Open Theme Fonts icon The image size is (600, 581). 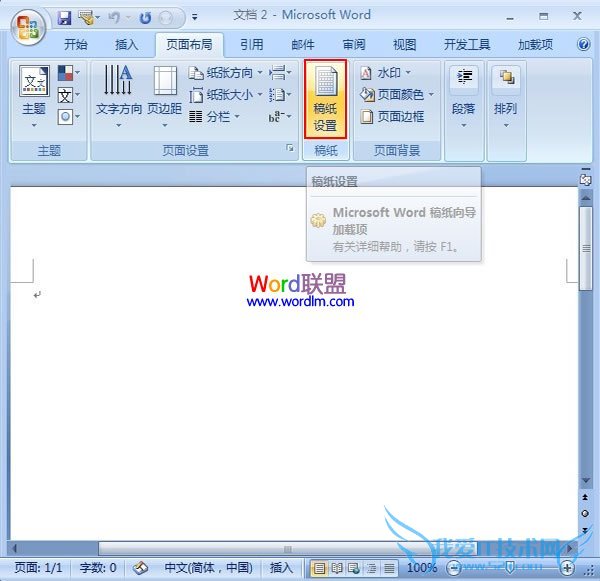point(69,95)
